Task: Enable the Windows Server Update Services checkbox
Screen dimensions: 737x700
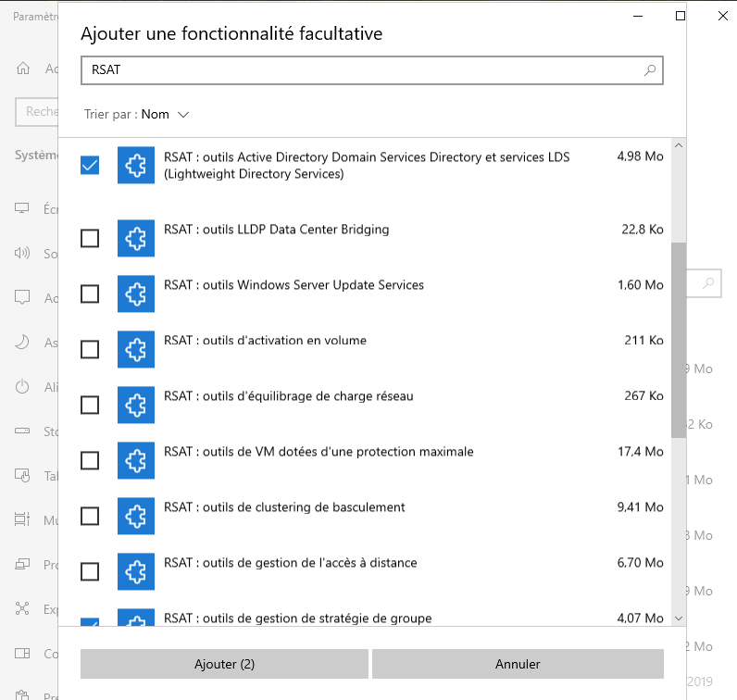Action: [x=90, y=294]
